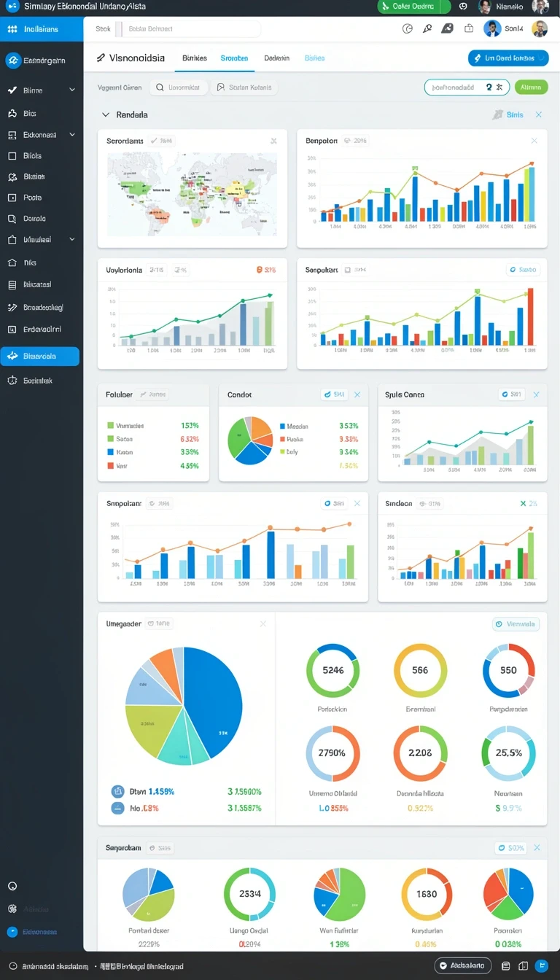Click the Dorrolo search icon in sidebar
Screen dimensions: 560x980
click(12, 219)
